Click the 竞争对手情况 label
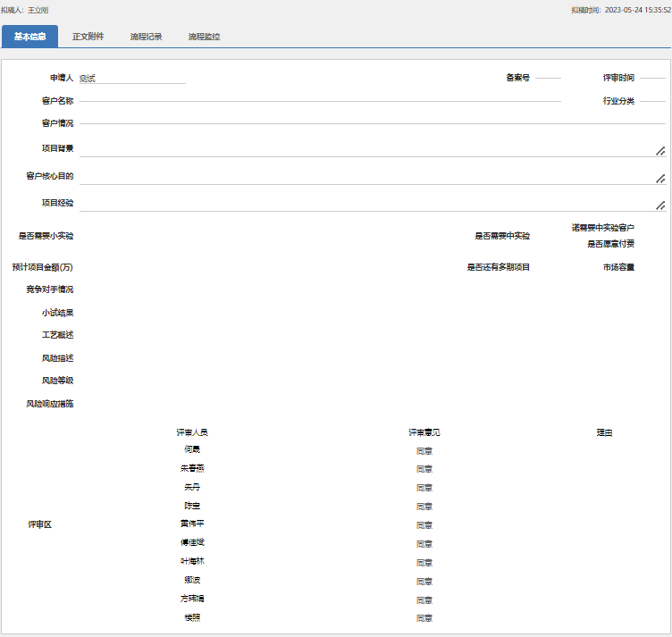Screen dimensions: 672x637 [x=50, y=289]
